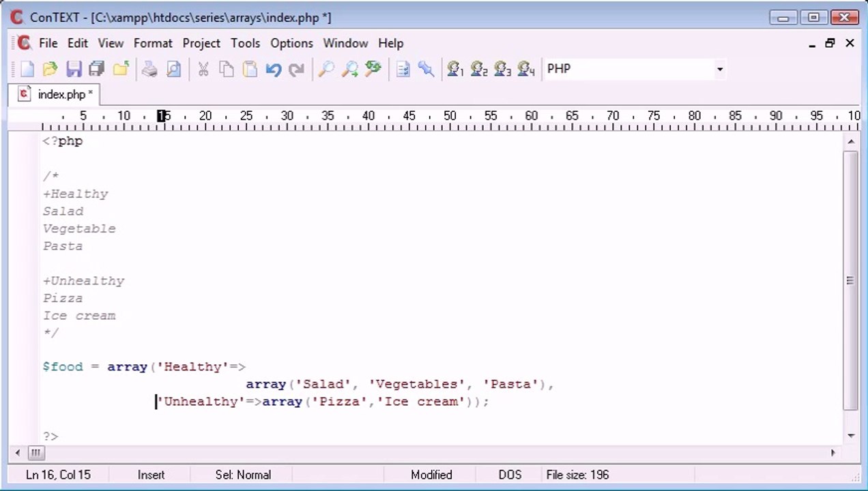Open the Format menu
This screenshot has height=491, width=868.
(153, 43)
